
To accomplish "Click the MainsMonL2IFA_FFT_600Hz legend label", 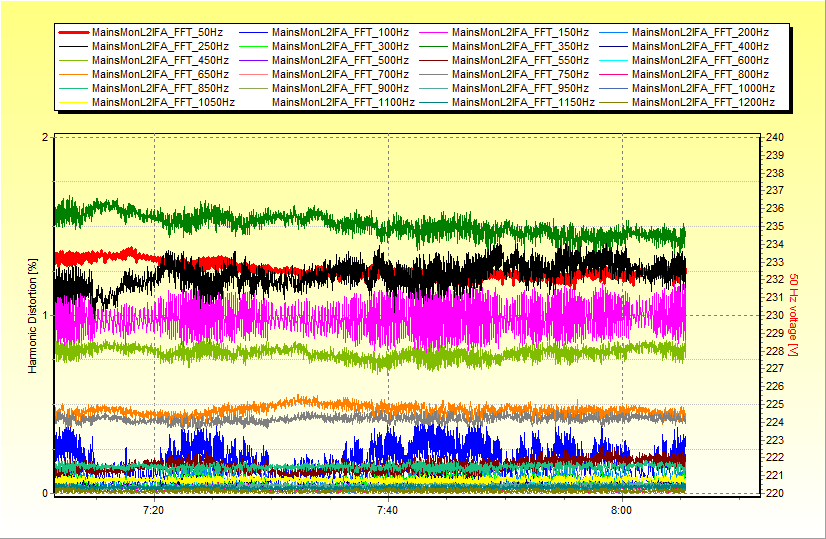I will pos(700,61).
